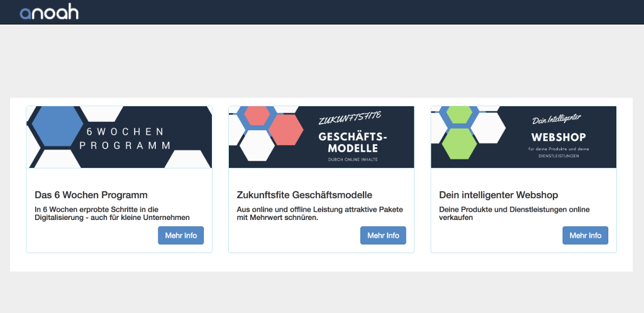Click the "Deine Produkte und Dienstleistungen" description text
The image size is (644, 313).
click(514, 213)
